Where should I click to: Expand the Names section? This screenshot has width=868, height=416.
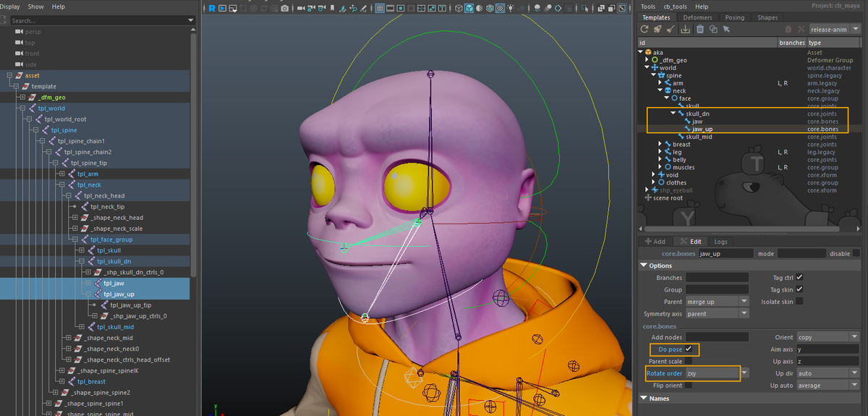644,398
